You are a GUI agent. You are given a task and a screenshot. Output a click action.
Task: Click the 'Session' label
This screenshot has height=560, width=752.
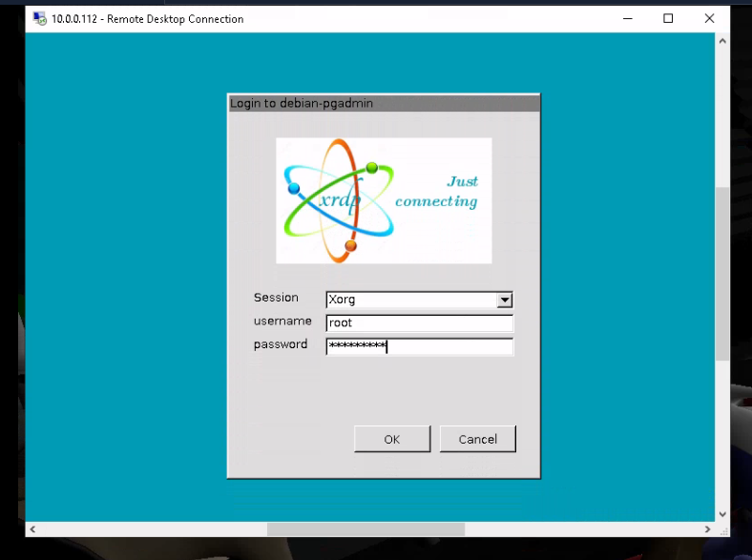276,298
